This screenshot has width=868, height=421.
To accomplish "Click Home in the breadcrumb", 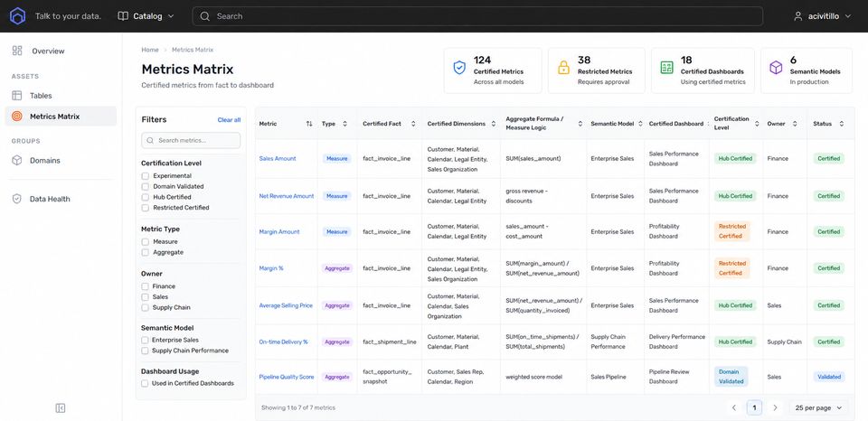I will (150, 50).
